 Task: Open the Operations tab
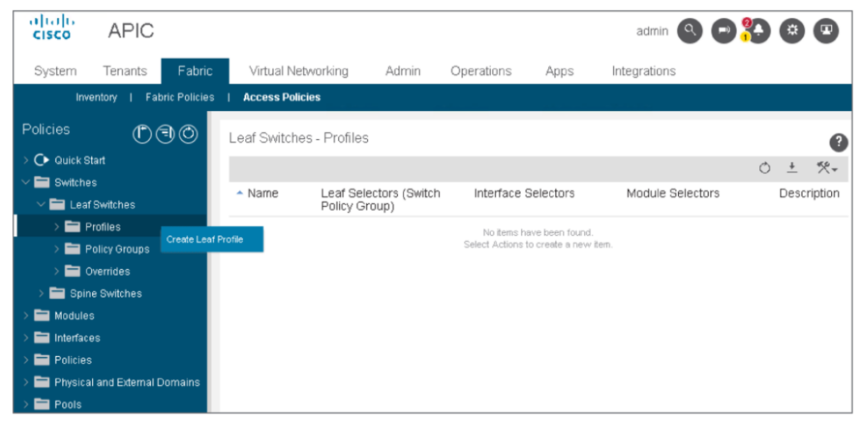pos(481,71)
